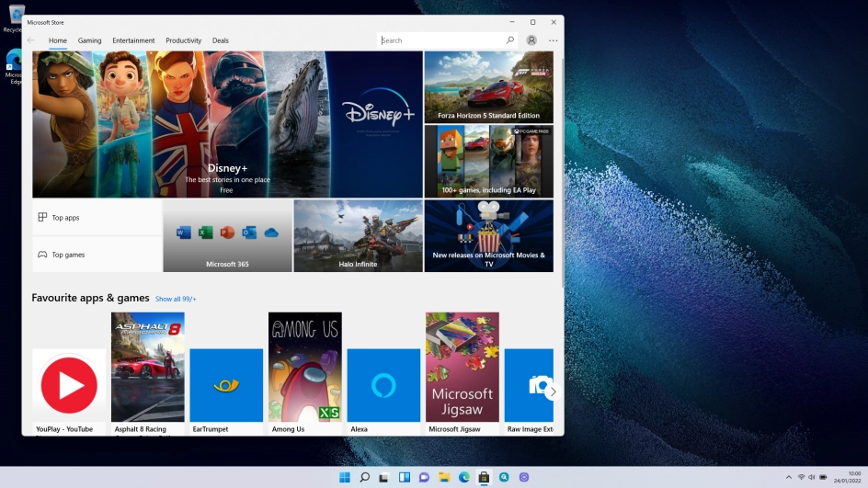Open the three-dots more options menu
Image resolution: width=868 pixels, height=488 pixels.
pos(553,40)
